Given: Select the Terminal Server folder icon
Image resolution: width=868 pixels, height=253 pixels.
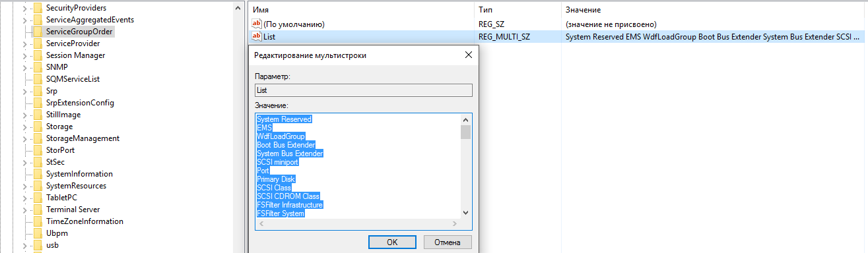Looking at the screenshot, I should click(38, 210).
